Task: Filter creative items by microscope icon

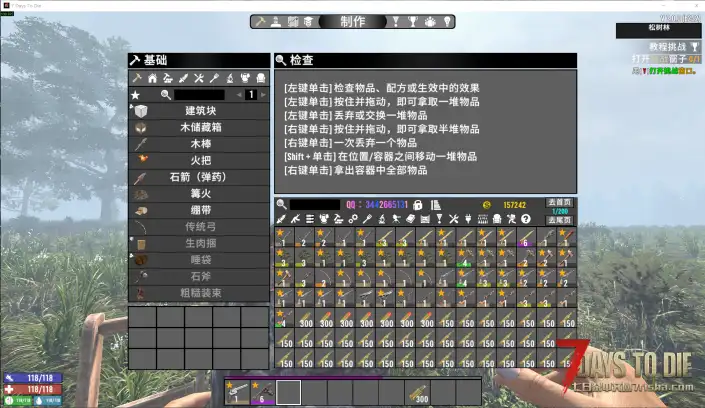Action: click(382, 219)
